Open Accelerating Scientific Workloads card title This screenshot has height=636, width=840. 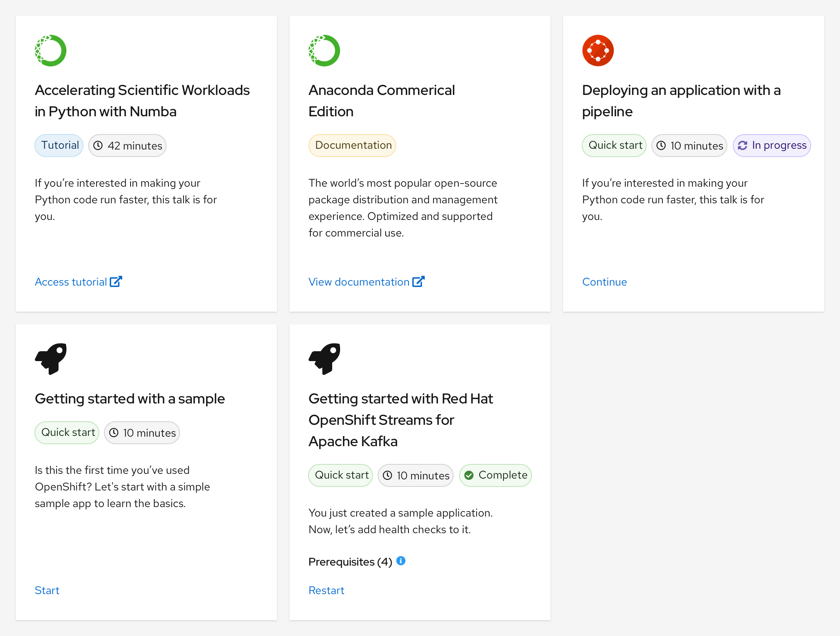[x=142, y=101]
